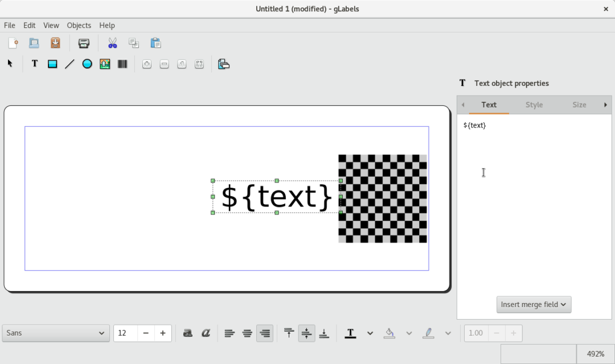The height and width of the screenshot is (364, 615).
Task: Toggle bold text formatting
Action: [188, 333]
